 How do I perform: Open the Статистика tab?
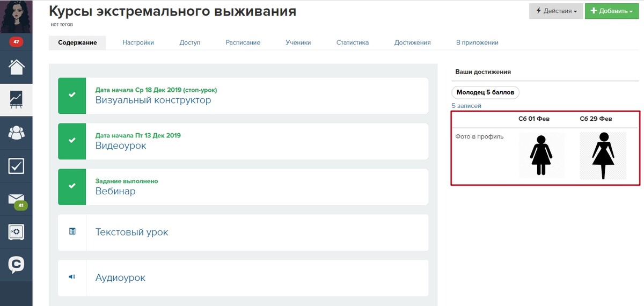coord(353,43)
